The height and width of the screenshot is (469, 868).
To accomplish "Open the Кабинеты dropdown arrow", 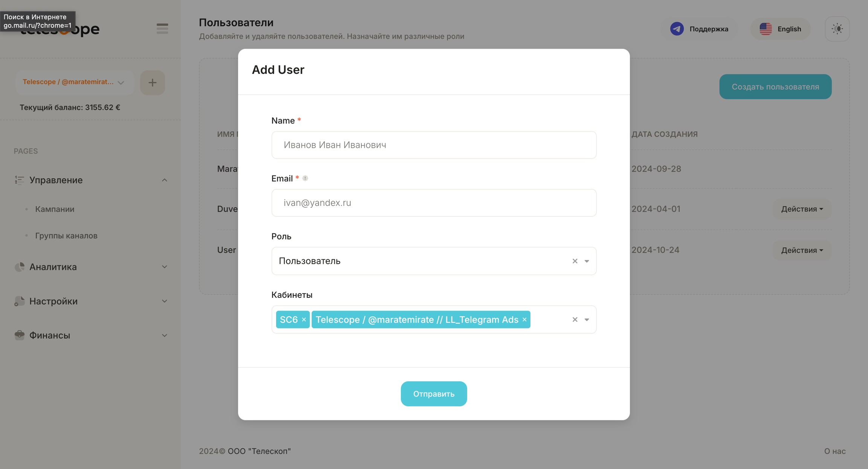I will click(x=587, y=320).
